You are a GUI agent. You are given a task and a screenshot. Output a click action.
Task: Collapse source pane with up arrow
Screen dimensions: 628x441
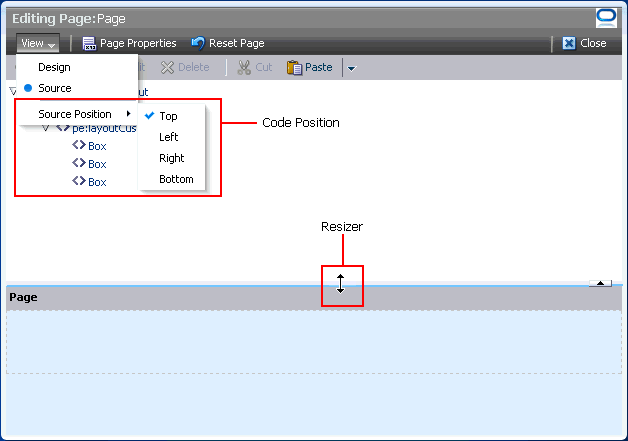pyautogui.click(x=600, y=283)
